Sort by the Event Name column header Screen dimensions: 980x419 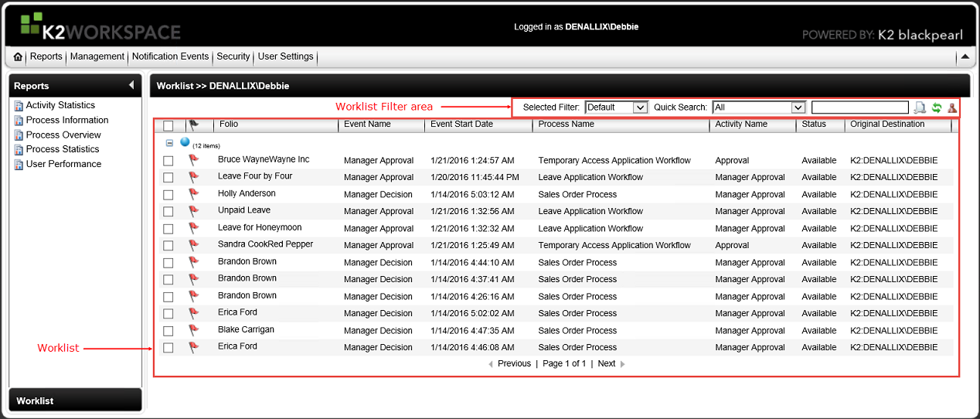tap(367, 124)
